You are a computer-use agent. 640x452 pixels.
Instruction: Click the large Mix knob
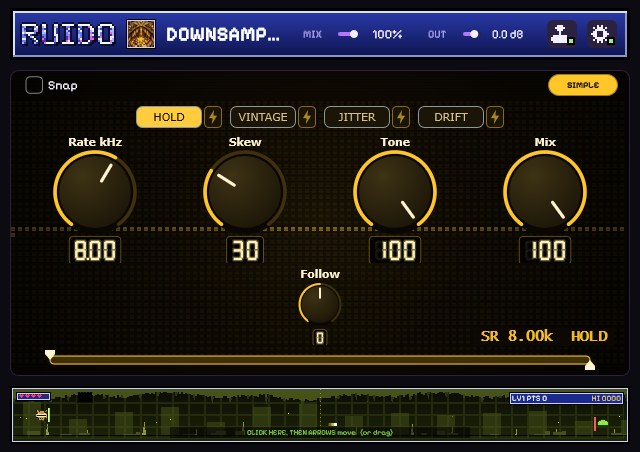point(545,191)
